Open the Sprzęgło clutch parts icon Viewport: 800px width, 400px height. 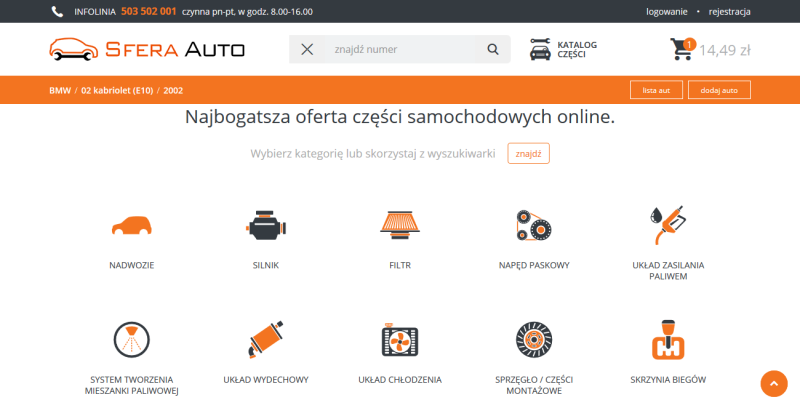(x=533, y=340)
